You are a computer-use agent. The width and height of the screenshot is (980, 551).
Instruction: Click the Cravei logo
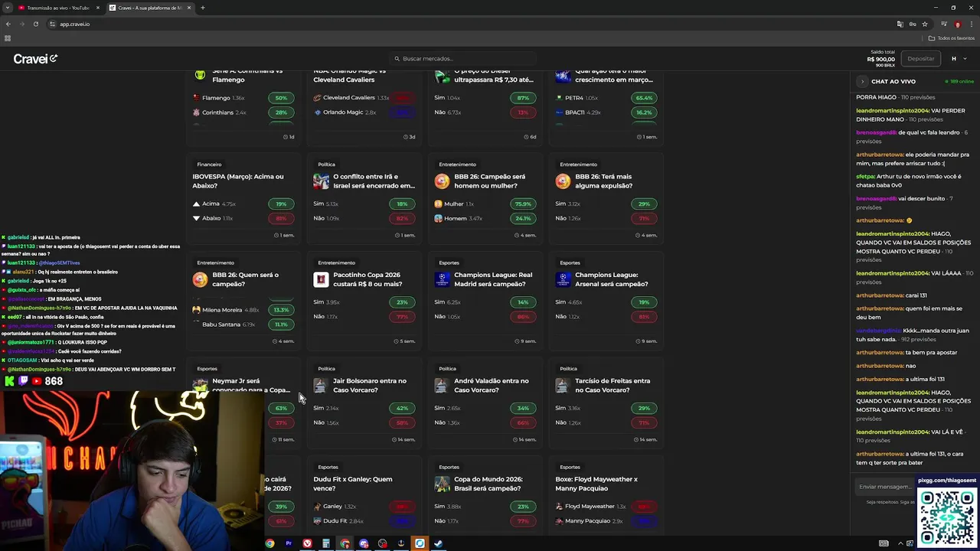pyautogui.click(x=35, y=59)
